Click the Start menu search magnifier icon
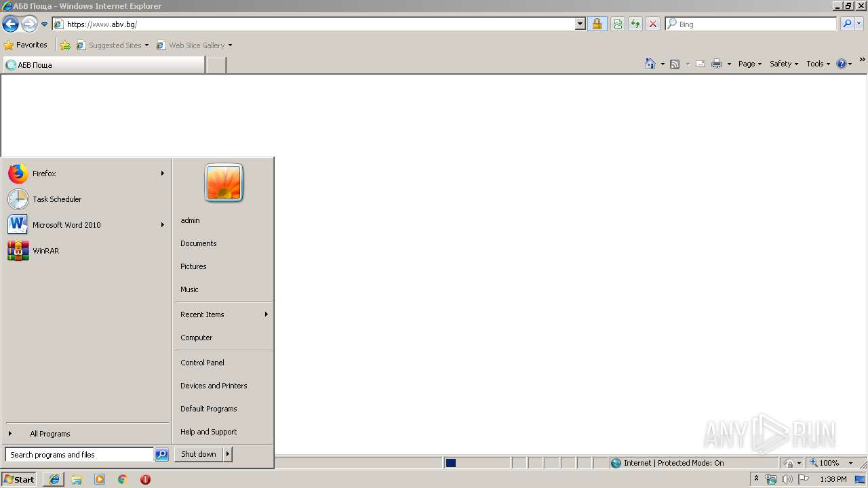The image size is (868, 488). pyautogui.click(x=161, y=455)
